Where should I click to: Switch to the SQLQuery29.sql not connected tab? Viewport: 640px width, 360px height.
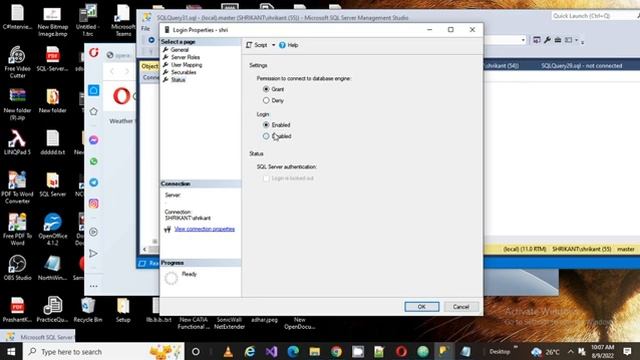point(581,66)
